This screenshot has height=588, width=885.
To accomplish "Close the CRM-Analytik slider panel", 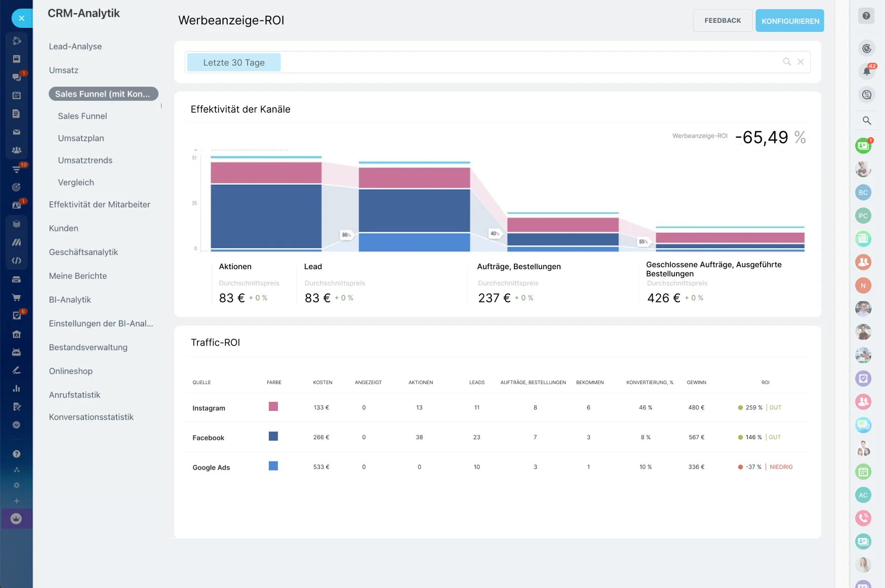I will [21, 18].
